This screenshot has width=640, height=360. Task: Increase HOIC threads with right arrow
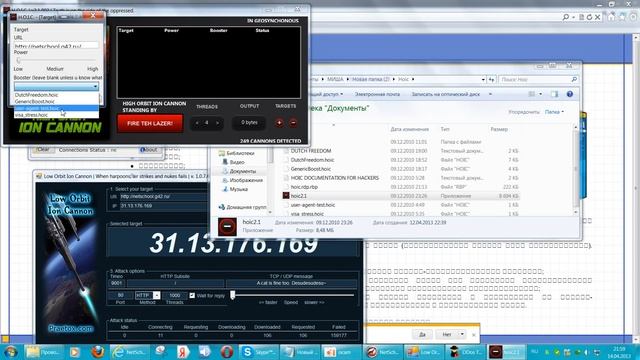click(x=217, y=123)
